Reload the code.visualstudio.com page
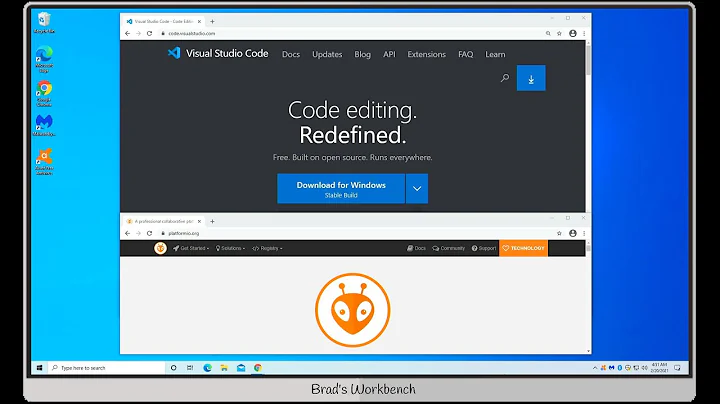The height and width of the screenshot is (404, 720). (149, 34)
